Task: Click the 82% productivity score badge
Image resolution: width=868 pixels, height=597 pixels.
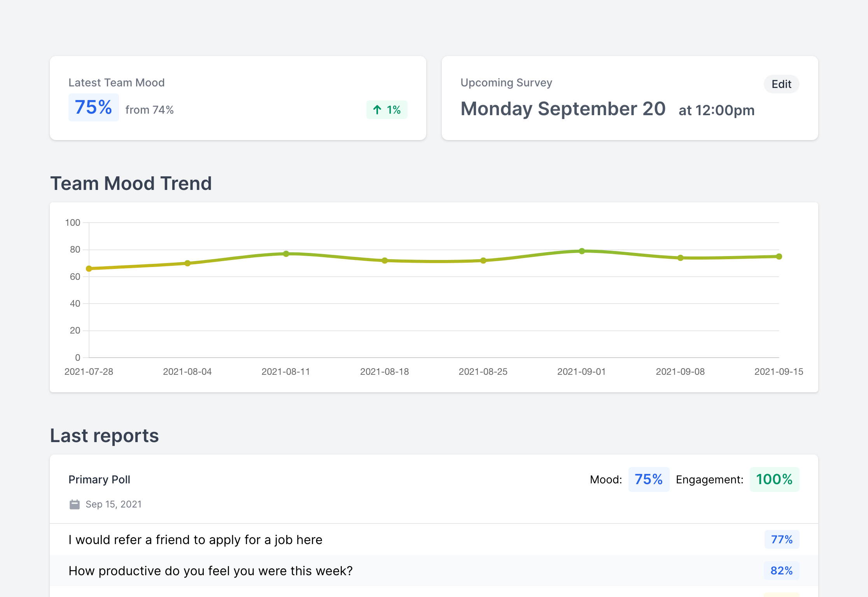Action: (x=781, y=571)
